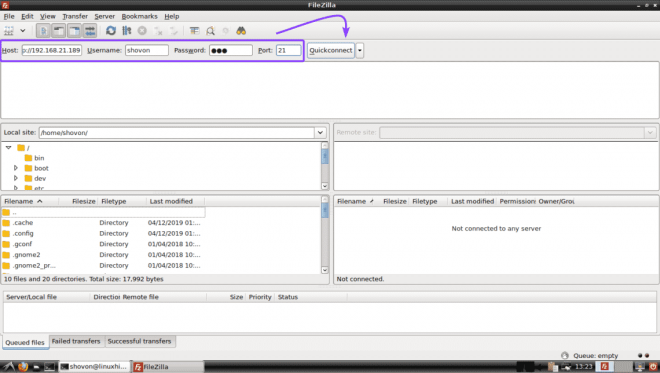This screenshot has height=373, width=660.
Task: Sort remote files by Permissions column
Action: (517, 201)
